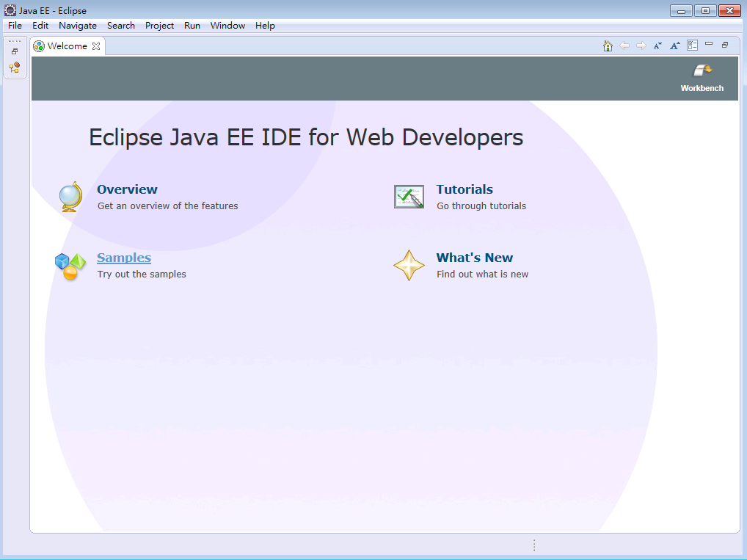747x560 pixels.
Task: Follow the Overview link
Action: (127, 189)
